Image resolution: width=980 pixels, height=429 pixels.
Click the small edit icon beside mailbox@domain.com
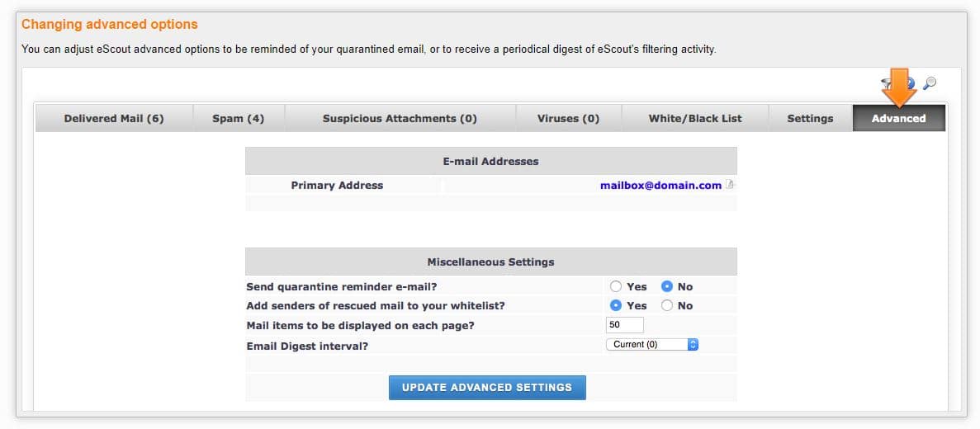730,185
